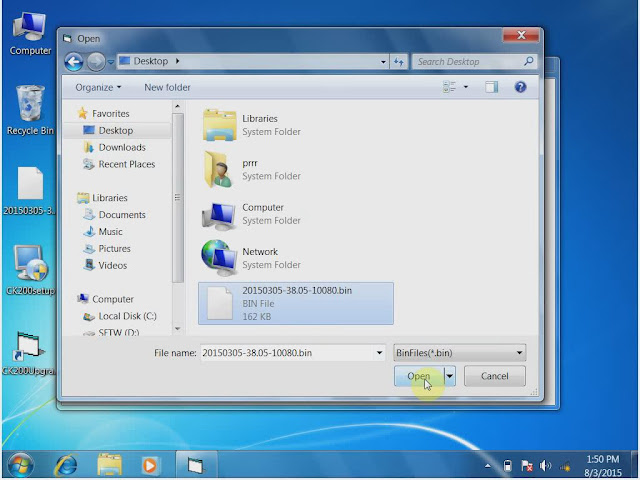Select CK200Upgra.. shortcut on desktop
Screen dimensions: 640x480
pyautogui.click(x=29, y=353)
